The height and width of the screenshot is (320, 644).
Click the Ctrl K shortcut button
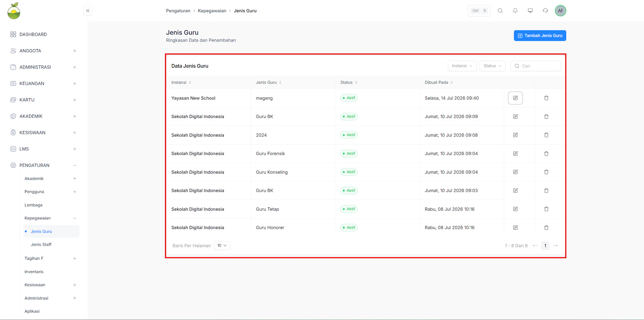[479, 11]
